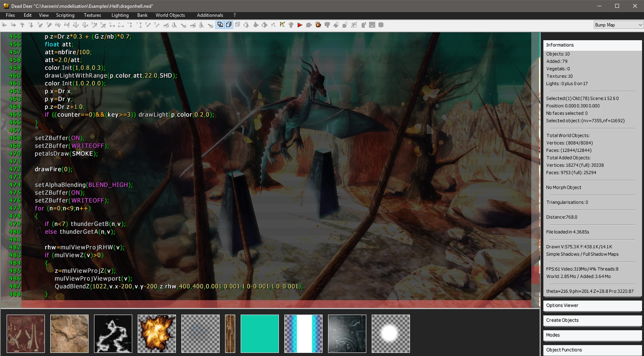Click the pyramid shape toolbar icon
This screenshot has height=356, width=644.
[x=246, y=25]
